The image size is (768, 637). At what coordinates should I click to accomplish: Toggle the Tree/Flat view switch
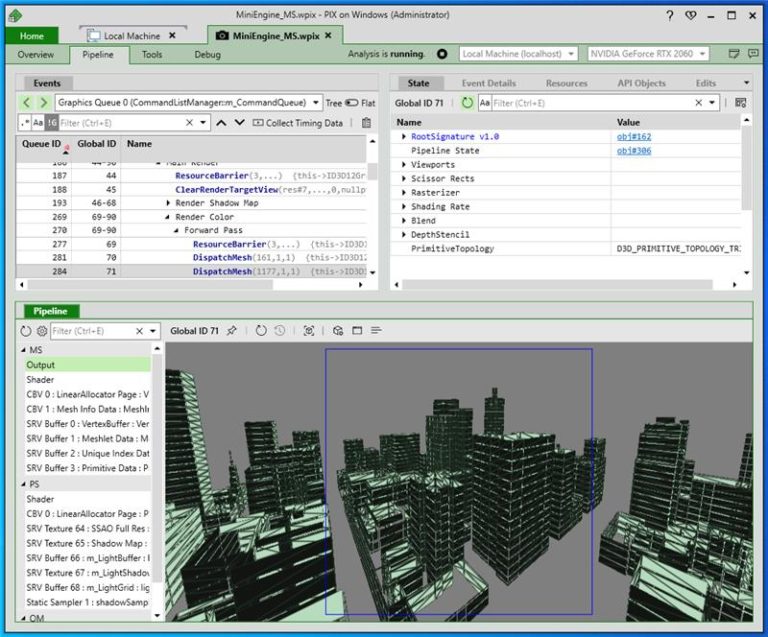(x=351, y=103)
